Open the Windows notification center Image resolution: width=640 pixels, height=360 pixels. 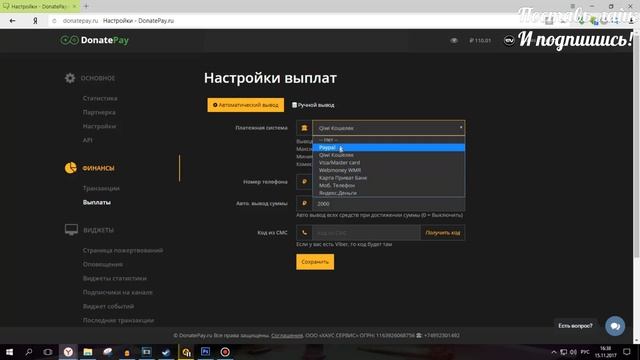pyautogui.click(x=627, y=352)
